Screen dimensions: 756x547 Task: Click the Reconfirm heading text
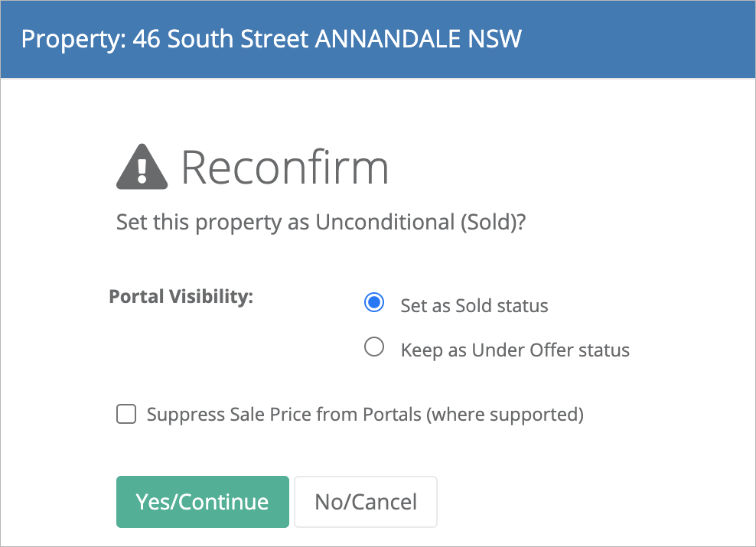(285, 168)
